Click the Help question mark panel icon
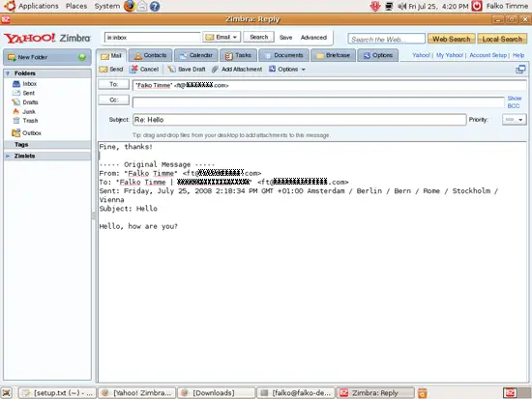This screenshot has height=399, width=532. click(155, 6)
